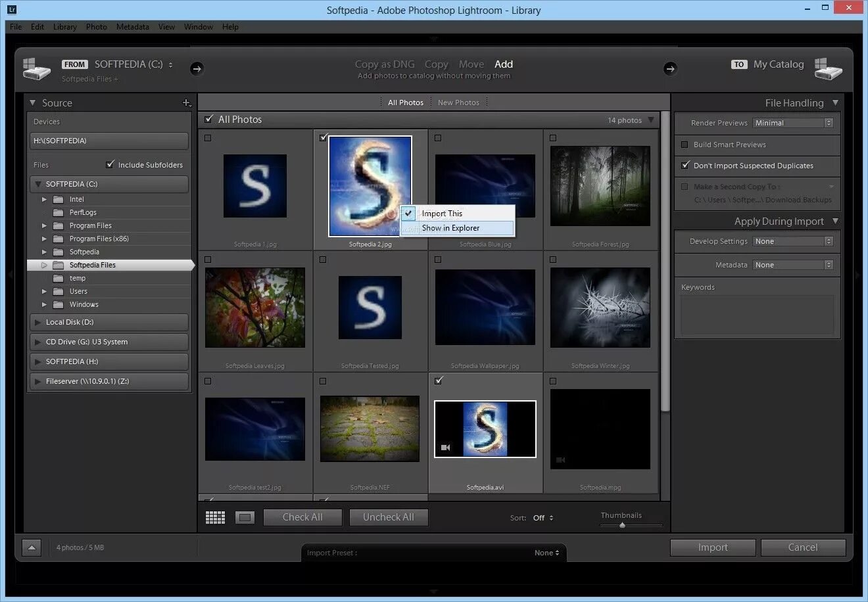
Task: Click inside the Keywords field
Action: click(758, 315)
